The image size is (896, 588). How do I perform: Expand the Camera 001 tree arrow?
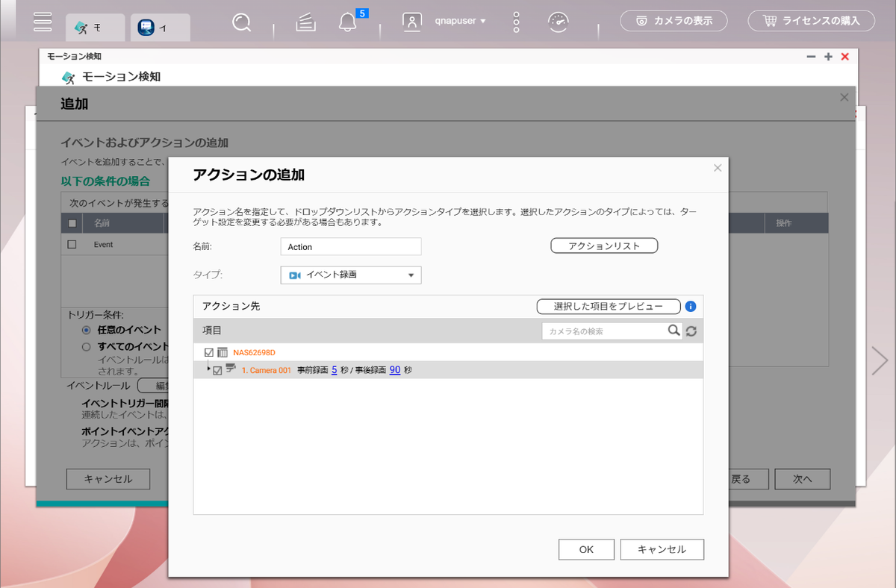point(208,369)
